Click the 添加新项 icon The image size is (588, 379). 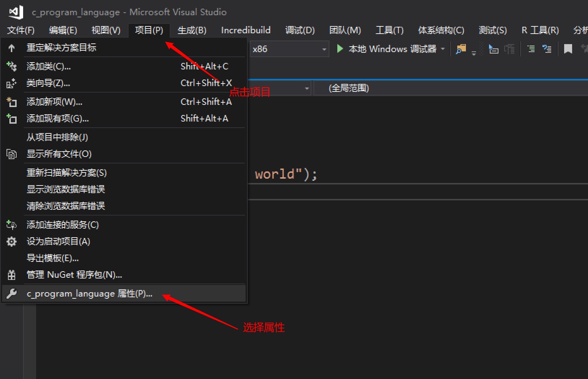(x=12, y=102)
